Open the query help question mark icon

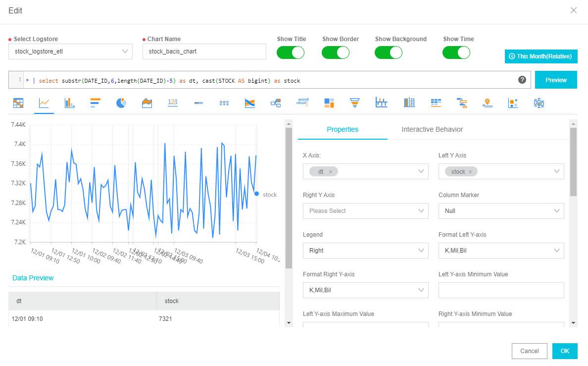[x=522, y=80]
